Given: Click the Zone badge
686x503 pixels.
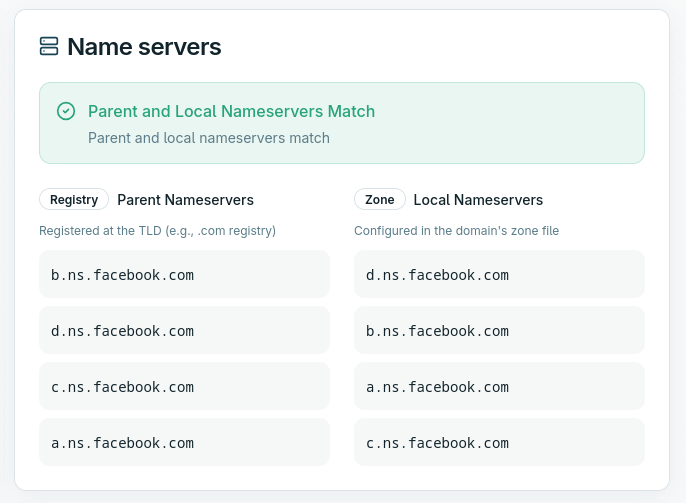Looking at the screenshot, I should [x=380, y=200].
